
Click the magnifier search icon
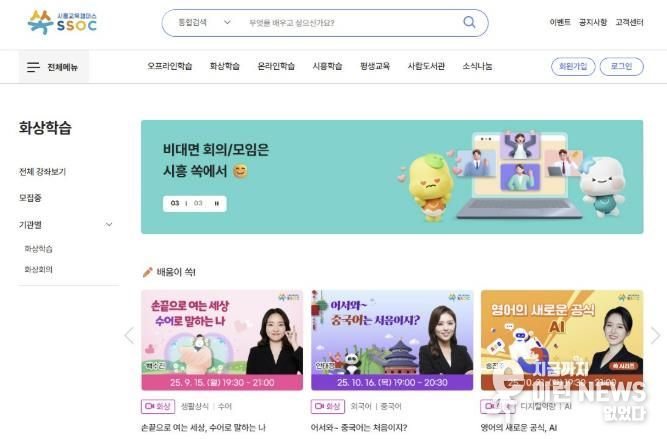[469, 22]
